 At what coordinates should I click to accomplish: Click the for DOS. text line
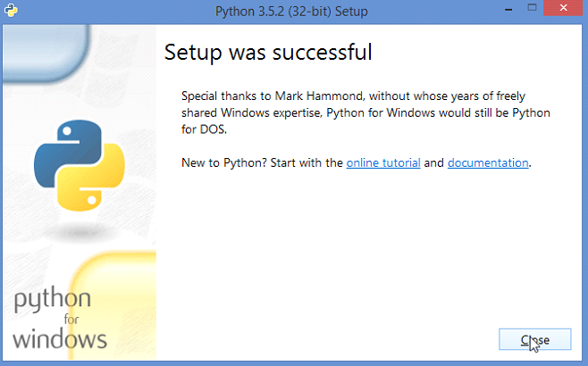[x=204, y=129]
